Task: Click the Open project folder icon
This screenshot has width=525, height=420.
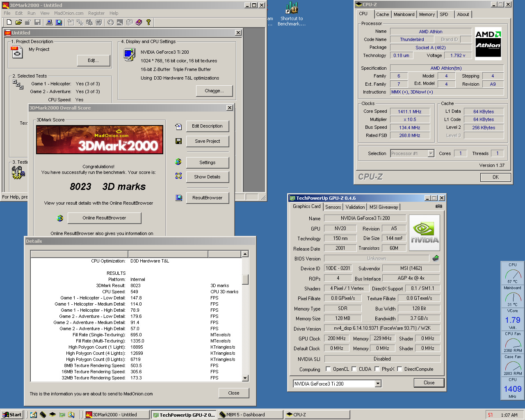Action: 18,22
